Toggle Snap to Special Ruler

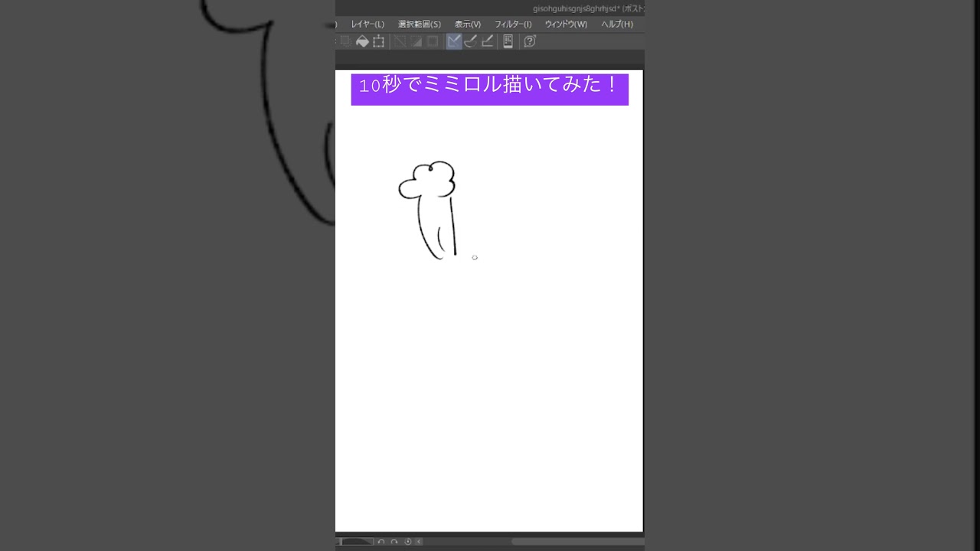pos(471,41)
